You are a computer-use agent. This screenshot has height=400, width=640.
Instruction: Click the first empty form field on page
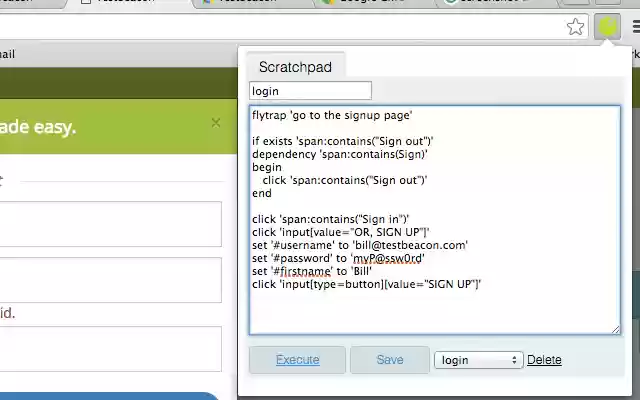coord(110,224)
